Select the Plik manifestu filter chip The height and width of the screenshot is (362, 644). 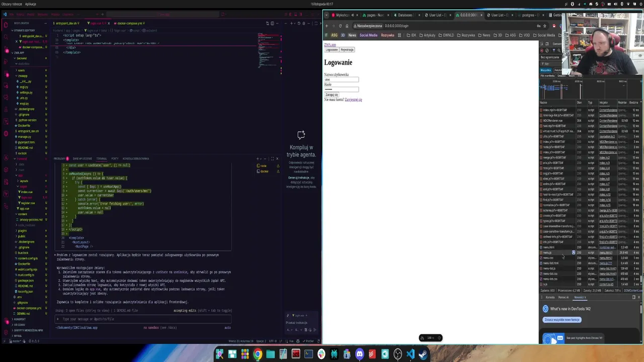547,76
